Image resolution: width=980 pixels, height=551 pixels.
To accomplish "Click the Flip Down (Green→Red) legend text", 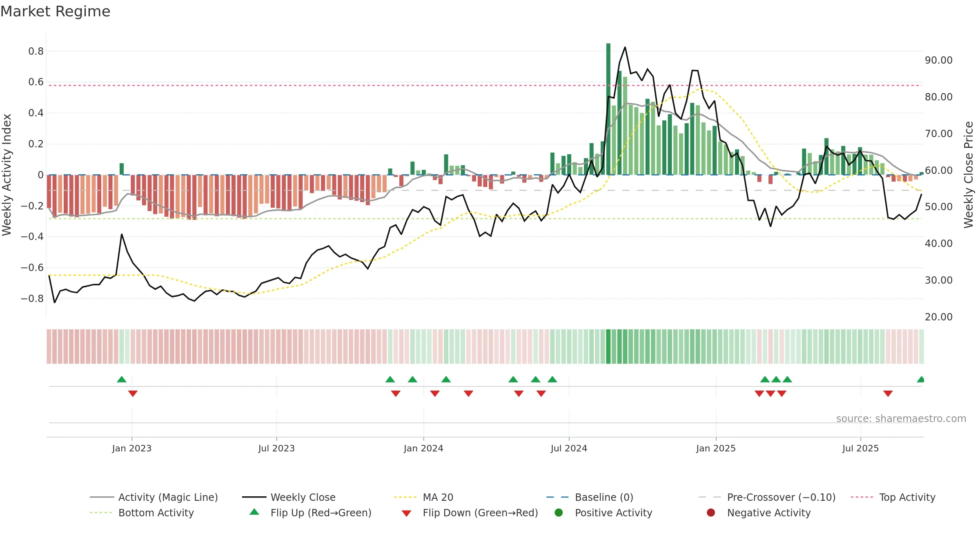I will [x=480, y=513].
